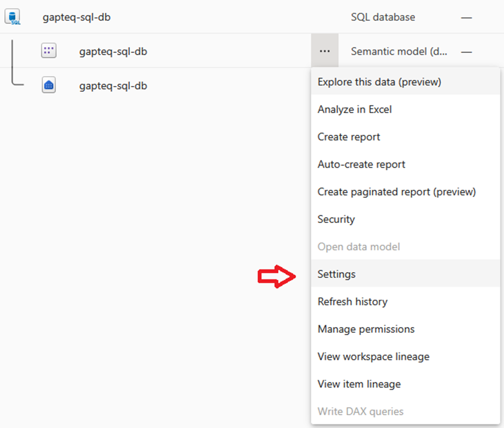Click the gapteq-sql-db semantic model name
504x428 pixels.
pos(113,51)
